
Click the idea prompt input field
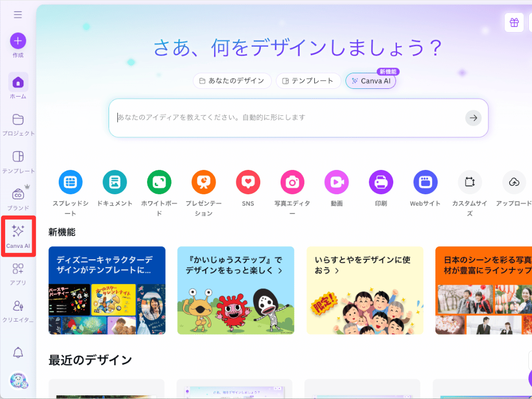290,118
